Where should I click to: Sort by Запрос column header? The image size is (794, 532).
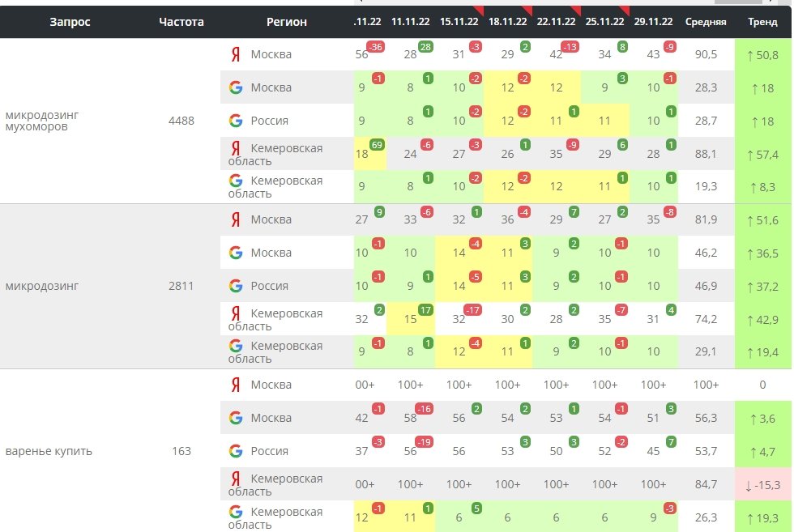70,22
